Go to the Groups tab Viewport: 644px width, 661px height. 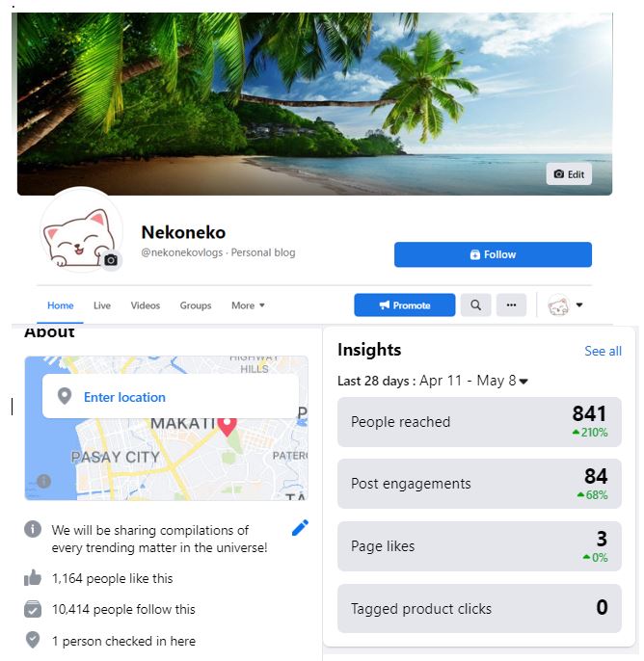[196, 305]
